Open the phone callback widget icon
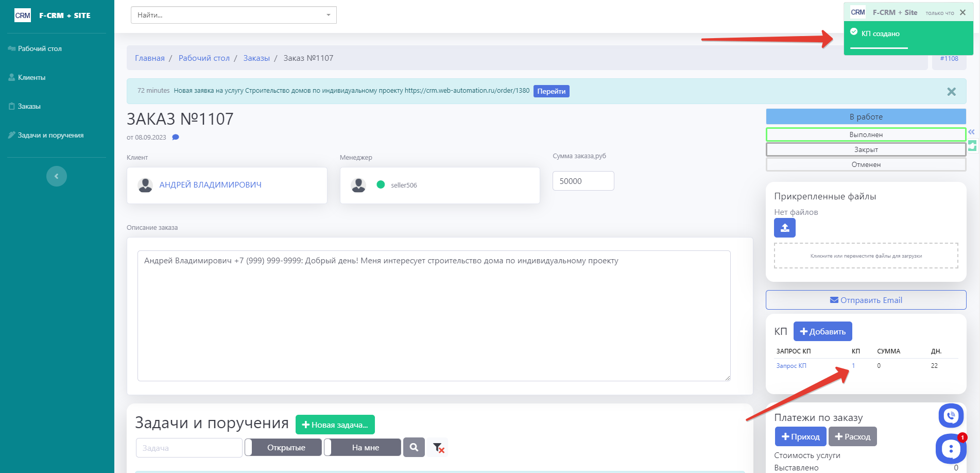This screenshot has height=473, width=980. coord(951,415)
